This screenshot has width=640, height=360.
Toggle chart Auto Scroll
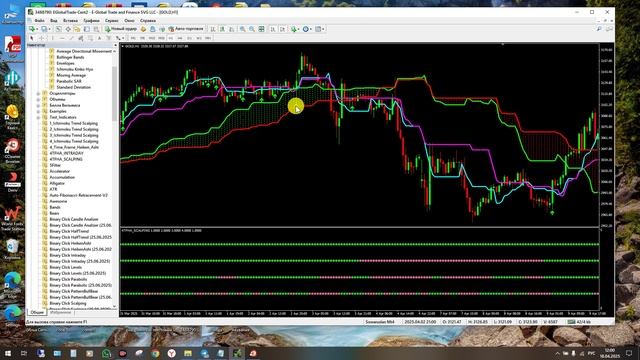(273, 29)
